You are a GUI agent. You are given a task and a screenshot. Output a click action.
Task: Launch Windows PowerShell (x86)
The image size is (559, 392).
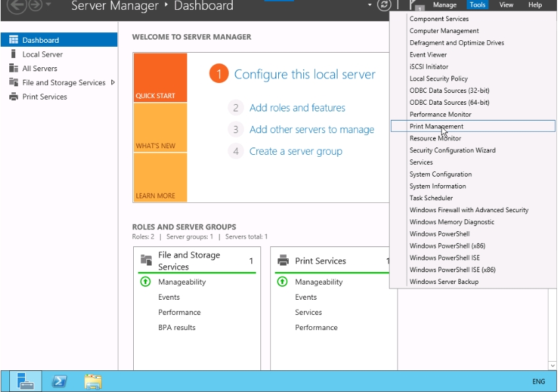(473, 246)
